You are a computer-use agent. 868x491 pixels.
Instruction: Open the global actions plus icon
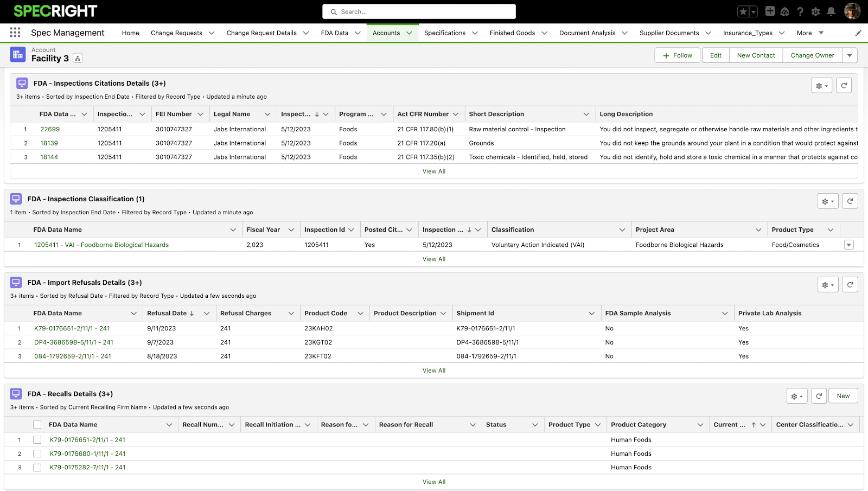click(770, 11)
